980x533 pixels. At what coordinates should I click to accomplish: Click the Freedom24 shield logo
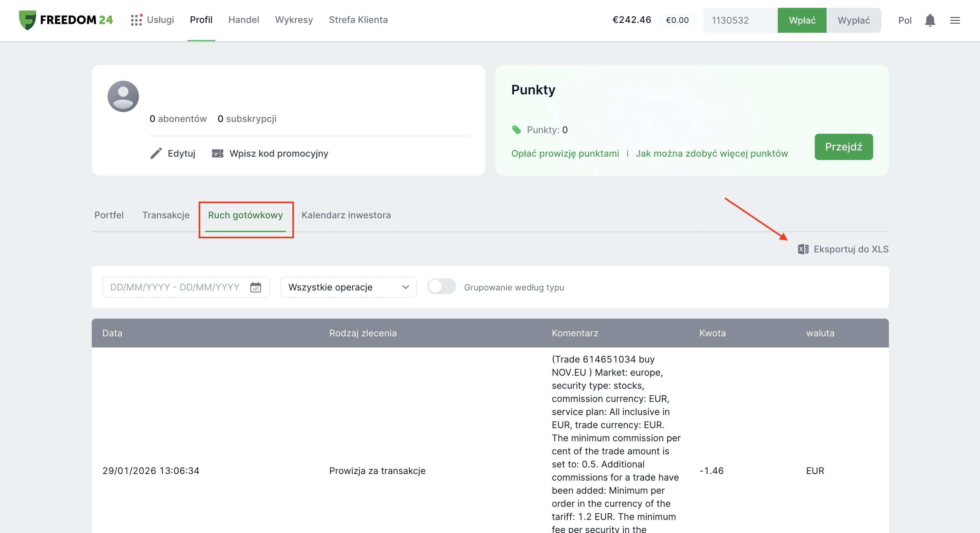coord(28,20)
